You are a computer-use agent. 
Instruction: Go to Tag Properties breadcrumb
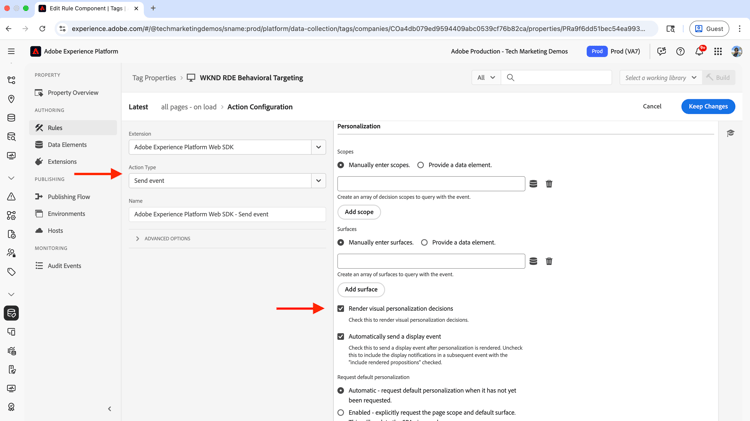(154, 78)
